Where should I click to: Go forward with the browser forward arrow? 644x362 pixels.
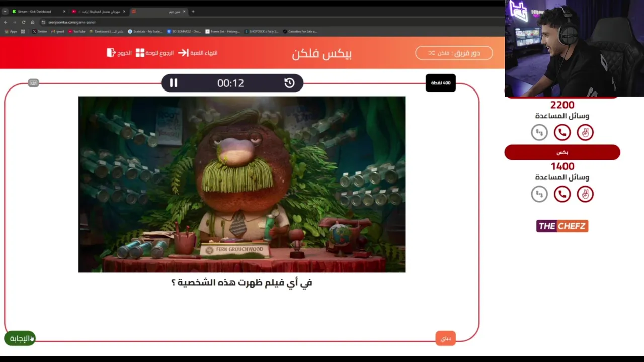click(14, 22)
